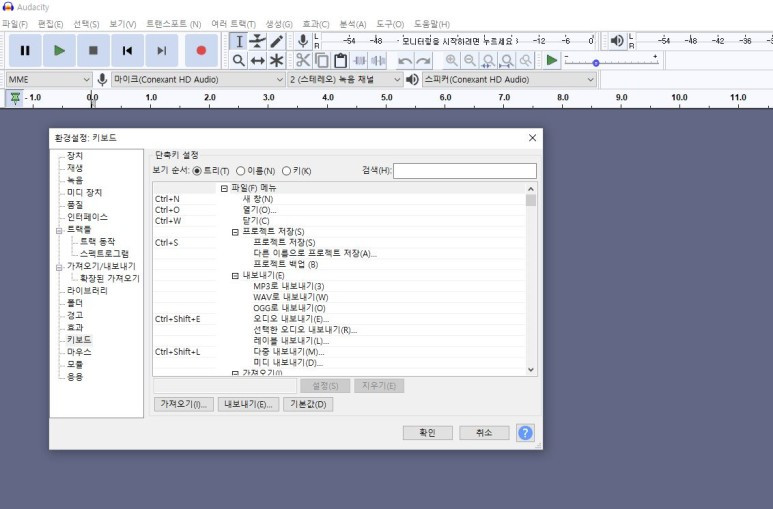This screenshot has height=509, width=773.
Task: Select 스펙트로그램 in preferences sidebar
Action: coord(104,254)
